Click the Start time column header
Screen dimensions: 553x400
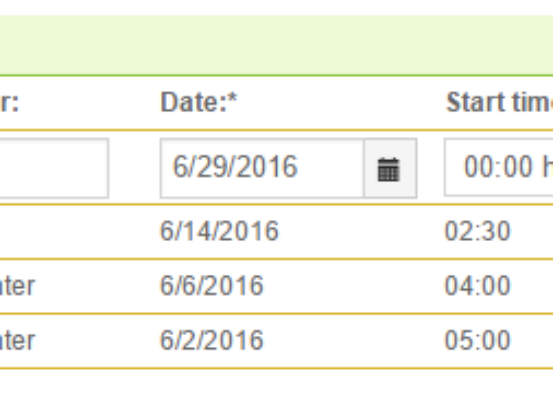[499, 102]
